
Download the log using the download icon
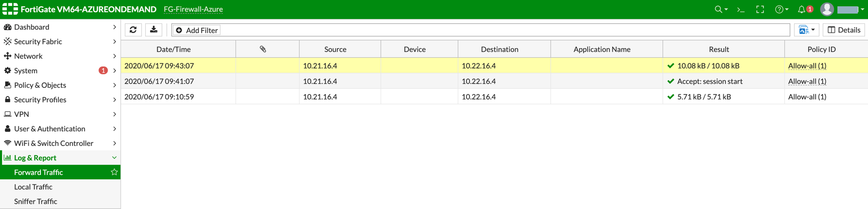(154, 30)
